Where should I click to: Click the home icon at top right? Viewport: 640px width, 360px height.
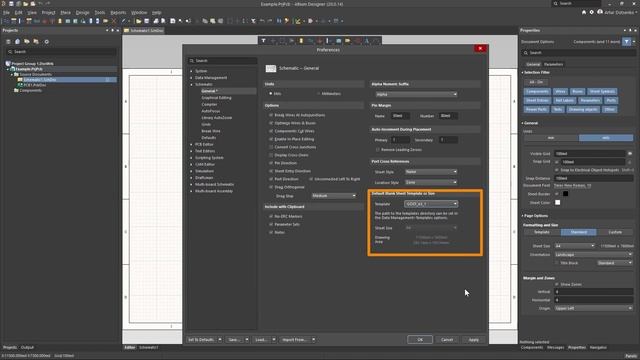[584, 12]
